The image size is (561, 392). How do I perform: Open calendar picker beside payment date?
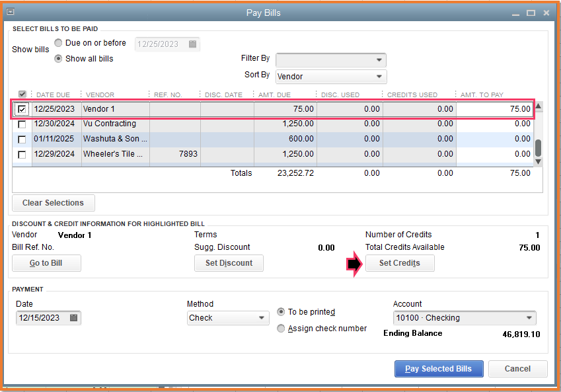(x=73, y=318)
